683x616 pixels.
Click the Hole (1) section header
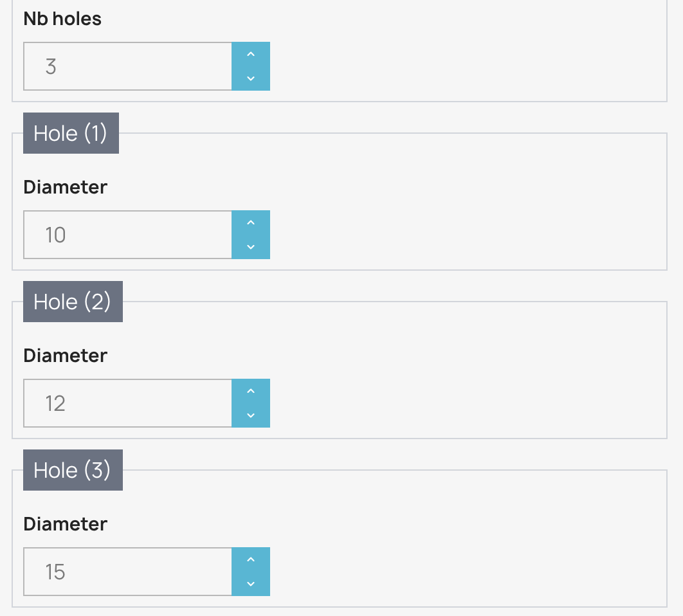pyautogui.click(x=71, y=133)
